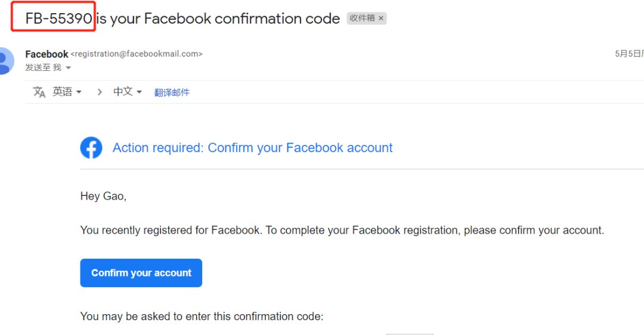Open the 收件箱 inbox label
The width and height of the screenshot is (644, 335).
(362, 18)
